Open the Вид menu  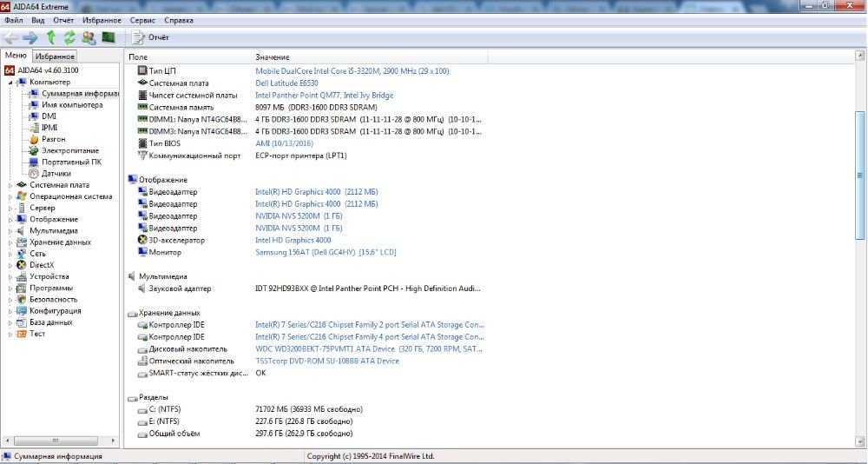[x=38, y=20]
